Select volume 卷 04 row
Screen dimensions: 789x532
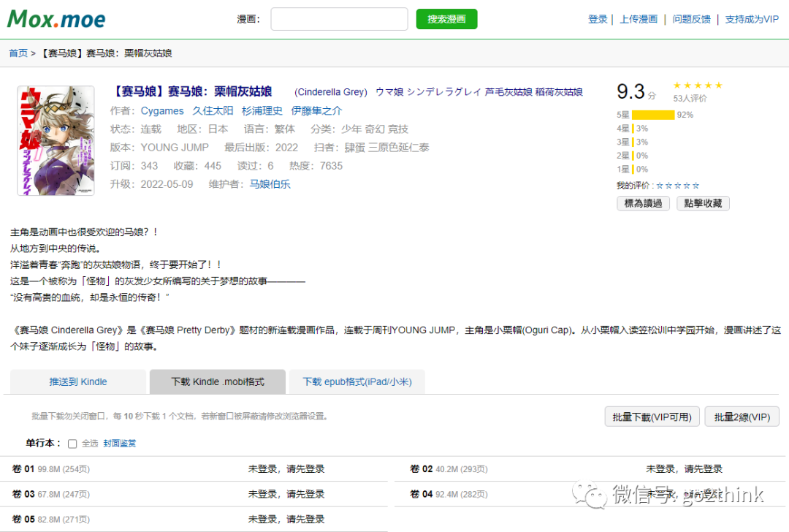[590, 494]
